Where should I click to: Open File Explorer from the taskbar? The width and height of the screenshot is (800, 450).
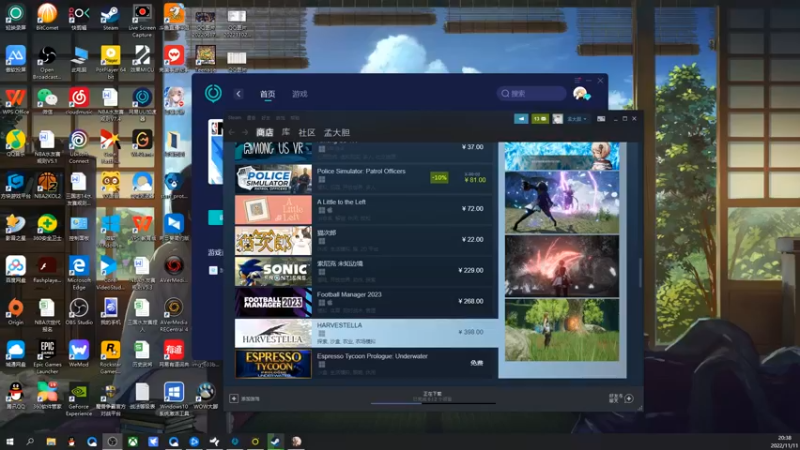(51, 441)
